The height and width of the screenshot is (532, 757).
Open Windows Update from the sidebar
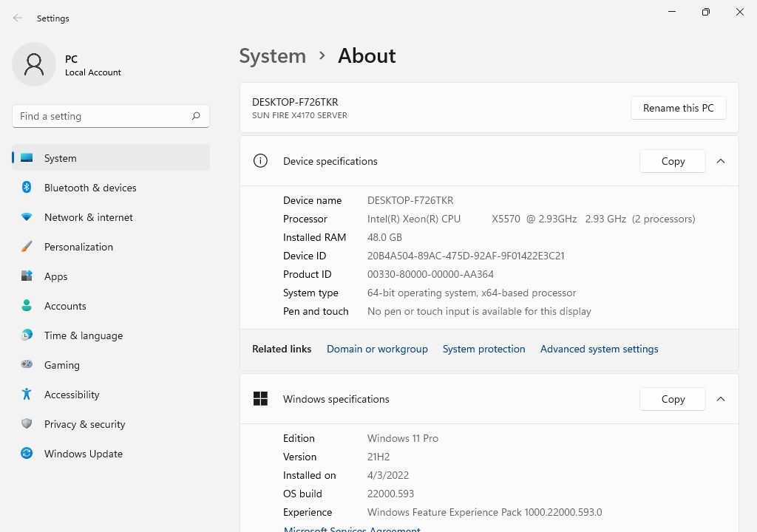pyautogui.click(x=83, y=454)
